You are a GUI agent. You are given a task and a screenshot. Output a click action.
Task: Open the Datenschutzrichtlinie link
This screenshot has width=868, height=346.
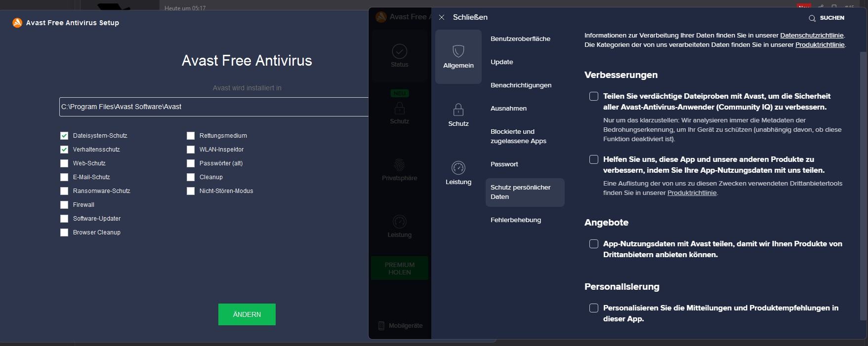[812, 36]
